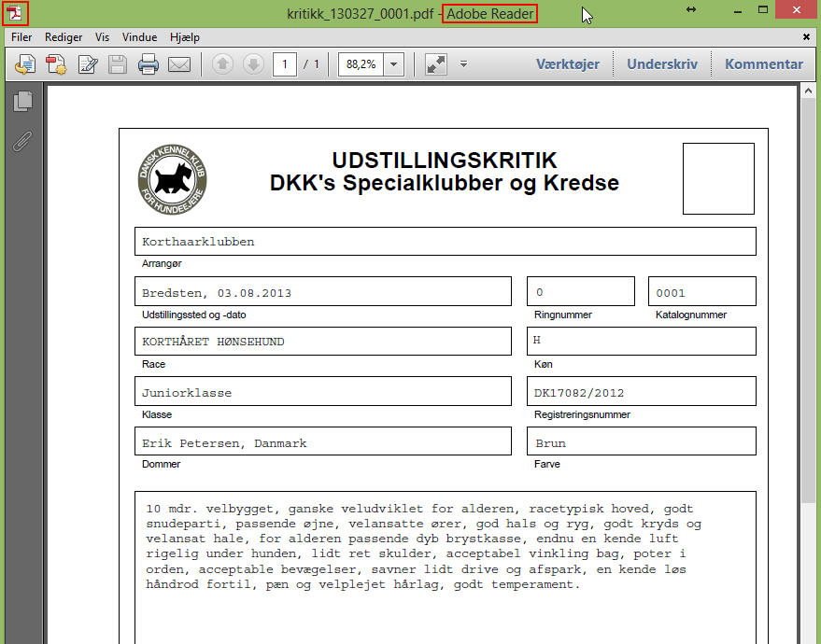Open the Filer menu
This screenshot has height=644, width=821.
click(x=21, y=37)
